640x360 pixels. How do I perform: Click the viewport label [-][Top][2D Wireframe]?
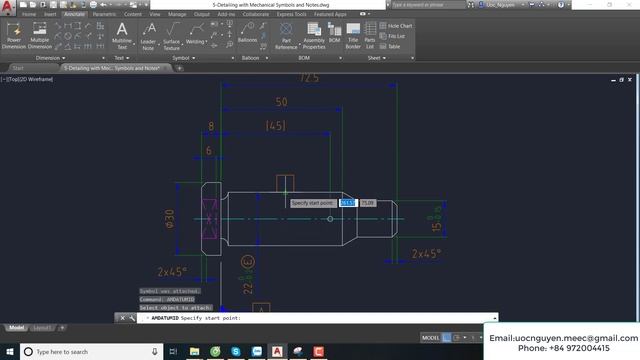coord(28,79)
